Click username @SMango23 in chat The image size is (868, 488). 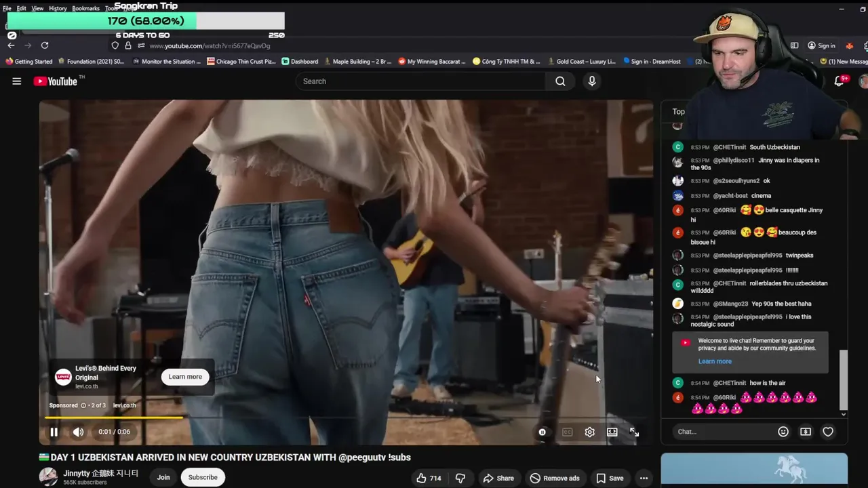click(x=730, y=304)
